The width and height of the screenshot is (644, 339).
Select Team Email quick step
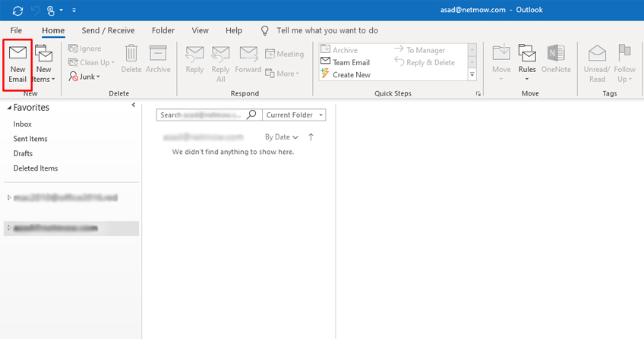click(x=345, y=62)
